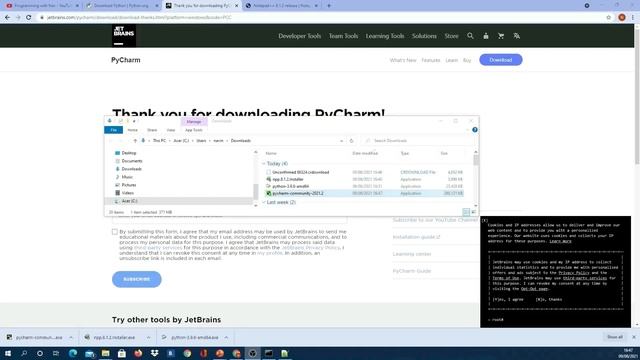Image resolution: width=640 pixels, height=360 pixels.
Task: Launch Microsoft Edge from the taskbar
Action: 73,353
